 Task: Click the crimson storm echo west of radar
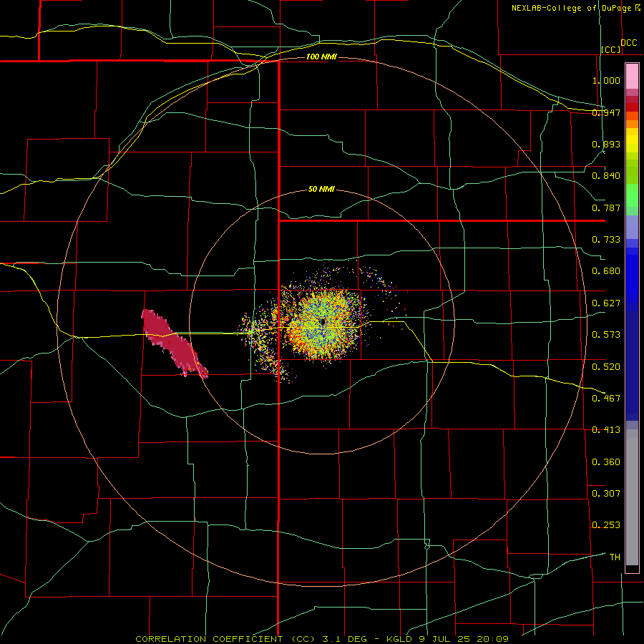point(174,343)
